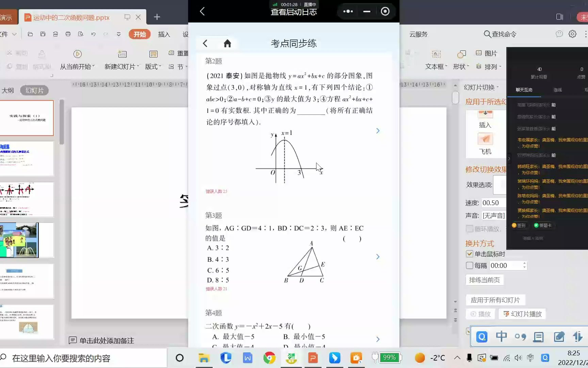Enable the 循环播放 checkbox

[470, 229]
